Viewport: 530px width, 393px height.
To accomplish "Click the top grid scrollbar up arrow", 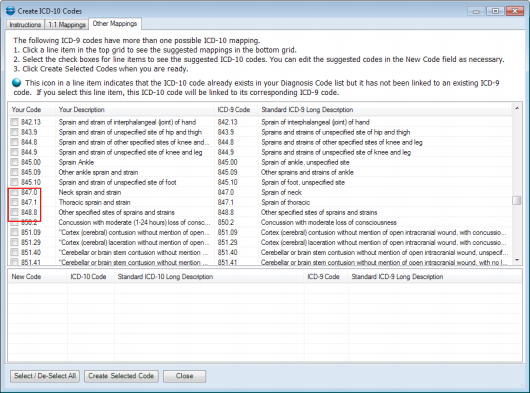I will tap(517, 108).
